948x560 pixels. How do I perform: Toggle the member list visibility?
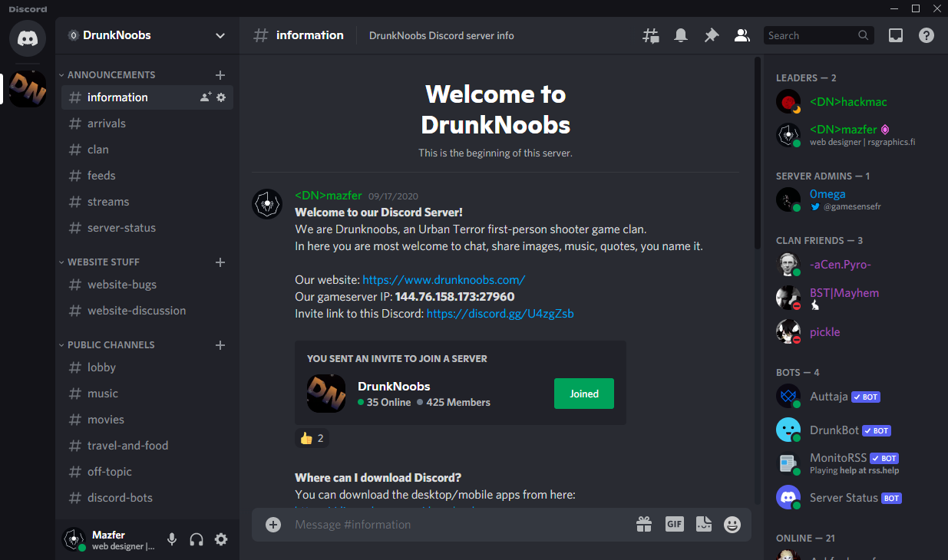point(742,35)
